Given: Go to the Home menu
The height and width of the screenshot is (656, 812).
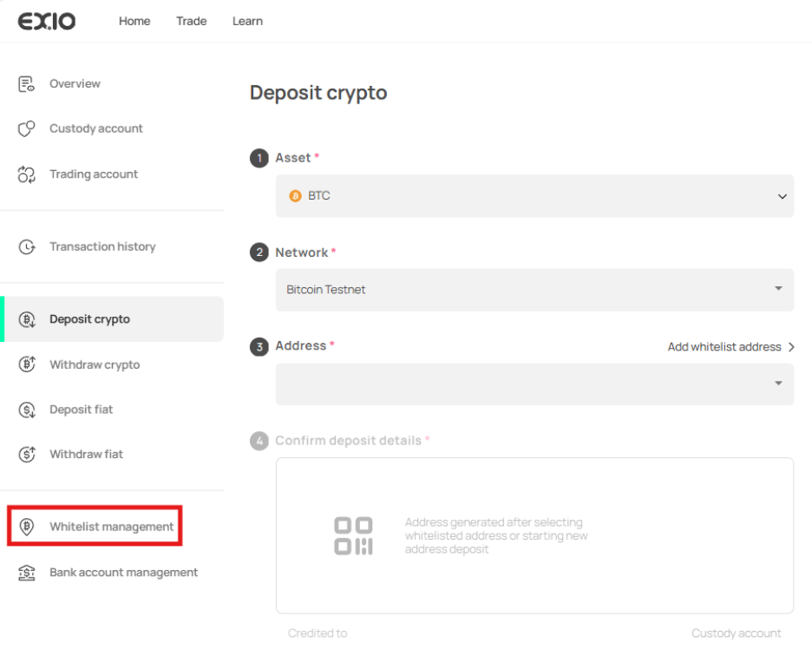Looking at the screenshot, I should pos(134,21).
